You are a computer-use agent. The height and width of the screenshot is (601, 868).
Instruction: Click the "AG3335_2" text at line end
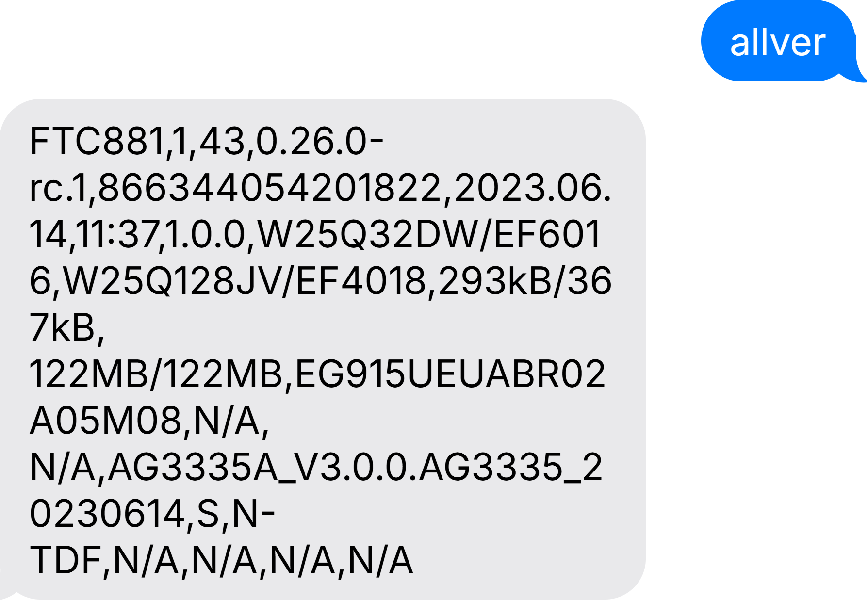[x=510, y=468]
